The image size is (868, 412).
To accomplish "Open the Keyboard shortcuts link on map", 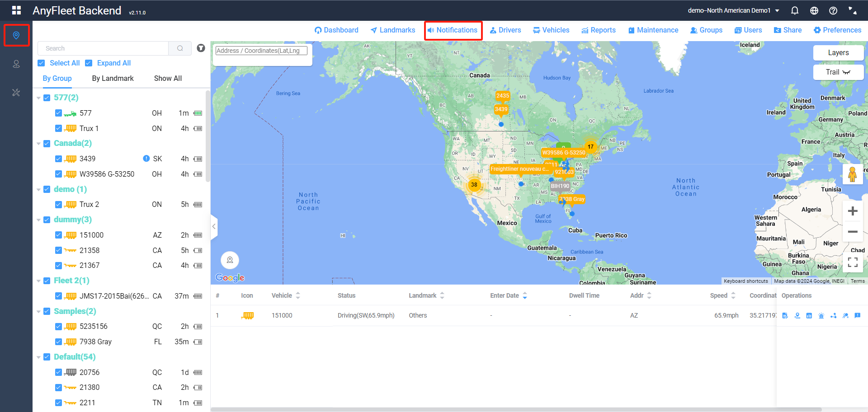I will (x=745, y=281).
